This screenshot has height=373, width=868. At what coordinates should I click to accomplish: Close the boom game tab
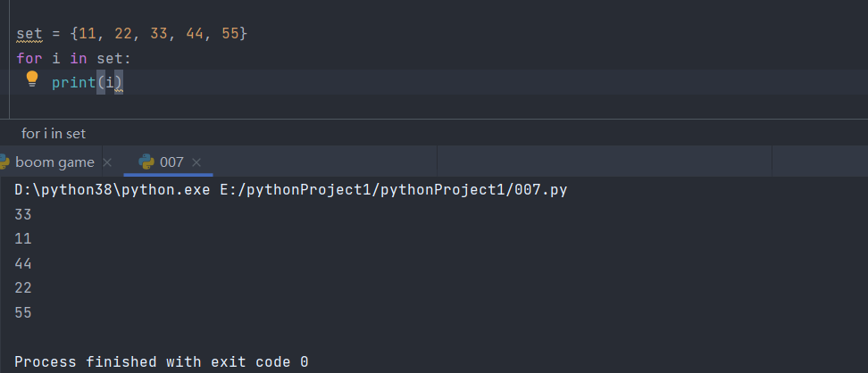(107, 162)
